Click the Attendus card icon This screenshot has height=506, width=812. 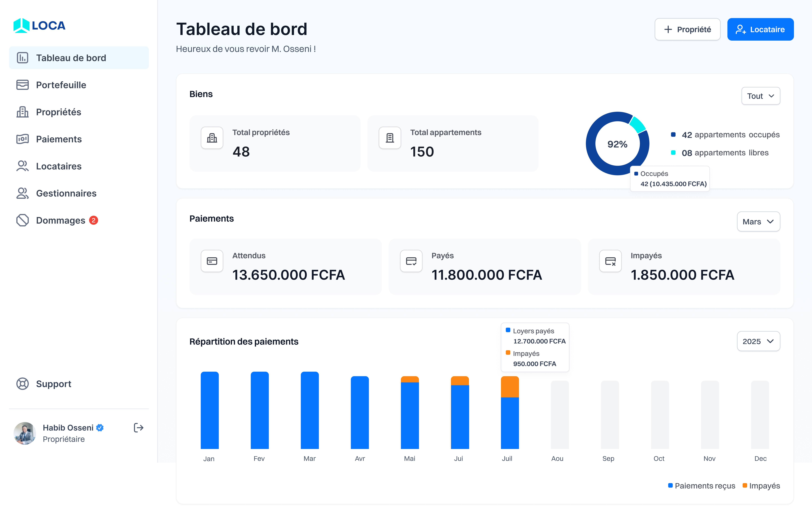pos(212,261)
